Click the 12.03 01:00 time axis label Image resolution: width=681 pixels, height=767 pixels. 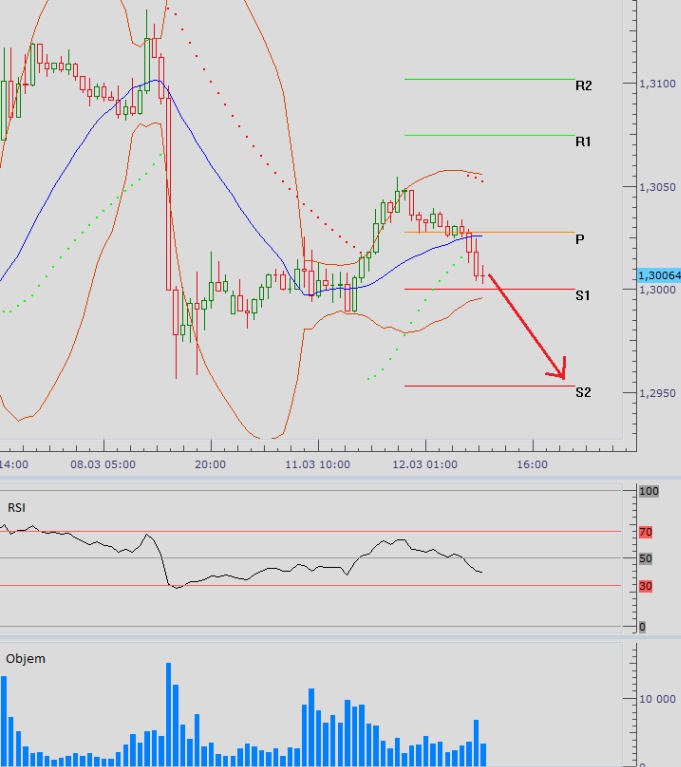click(425, 464)
